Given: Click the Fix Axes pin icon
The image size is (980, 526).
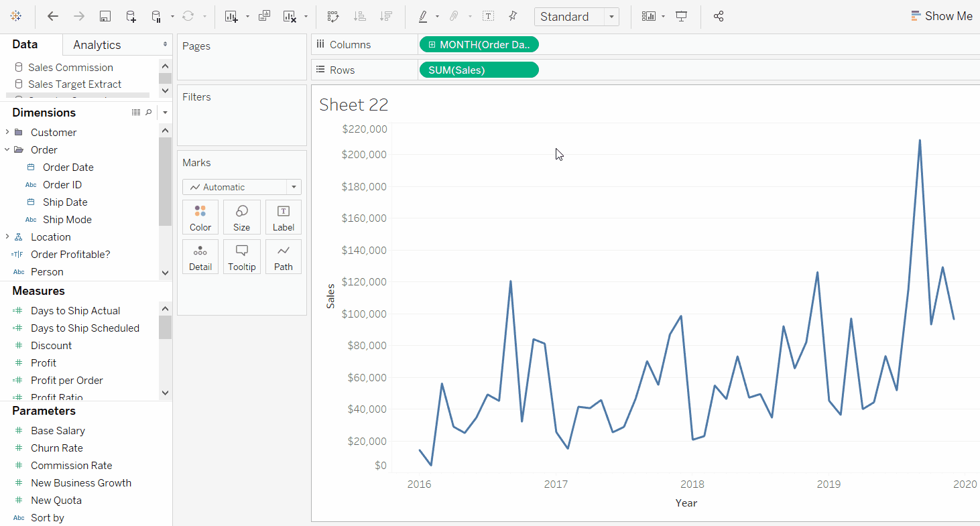Looking at the screenshot, I should 513,17.
